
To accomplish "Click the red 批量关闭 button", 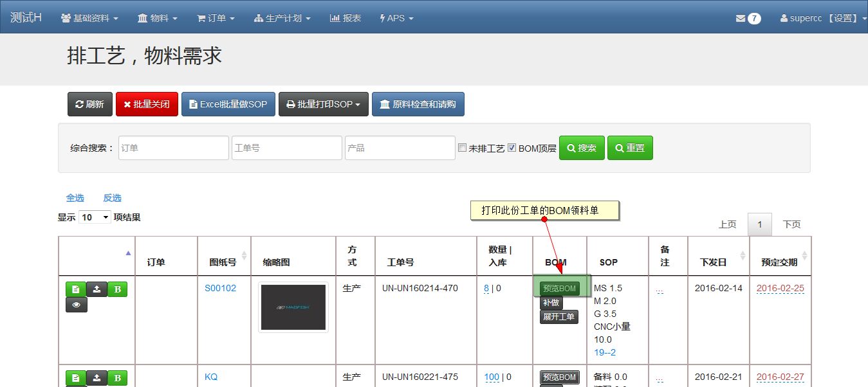I will click(x=147, y=104).
